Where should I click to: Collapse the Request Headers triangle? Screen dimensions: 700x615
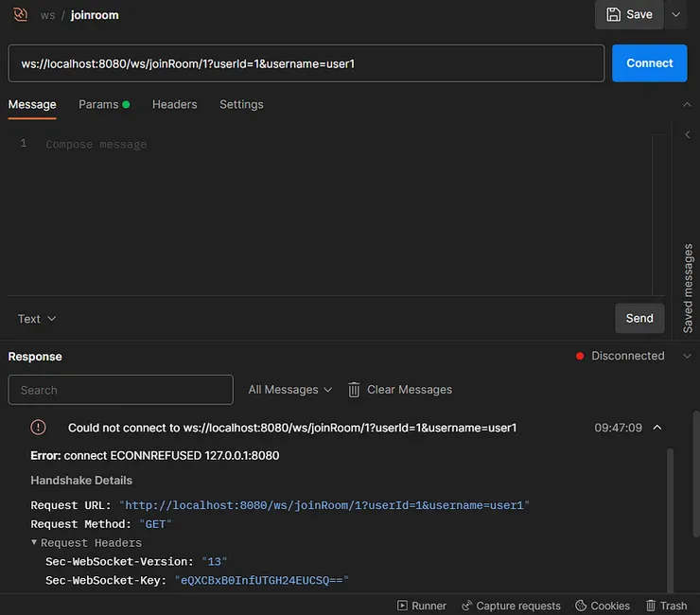pos(34,542)
